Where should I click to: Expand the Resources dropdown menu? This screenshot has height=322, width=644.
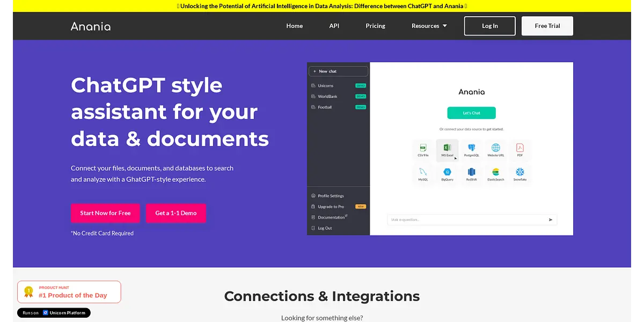tap(429, 26)
